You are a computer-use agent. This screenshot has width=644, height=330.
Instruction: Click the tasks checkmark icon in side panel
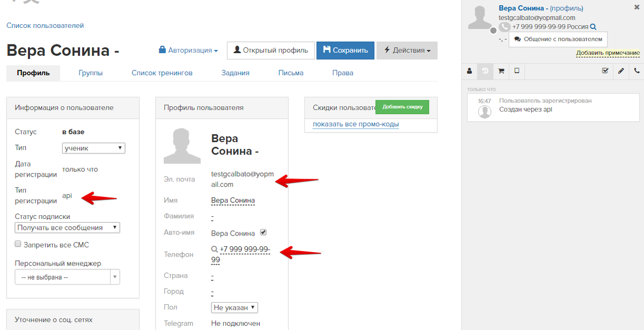click(x=605, y=70)
